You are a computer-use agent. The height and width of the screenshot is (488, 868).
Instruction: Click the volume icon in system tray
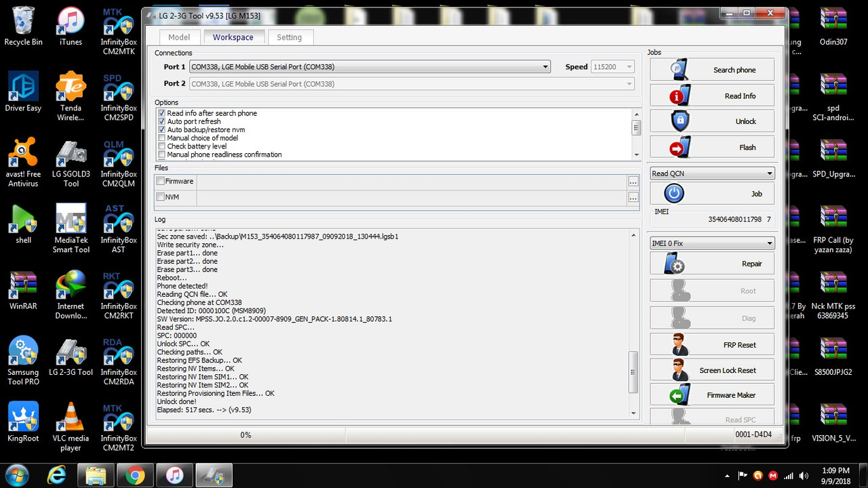804,475
